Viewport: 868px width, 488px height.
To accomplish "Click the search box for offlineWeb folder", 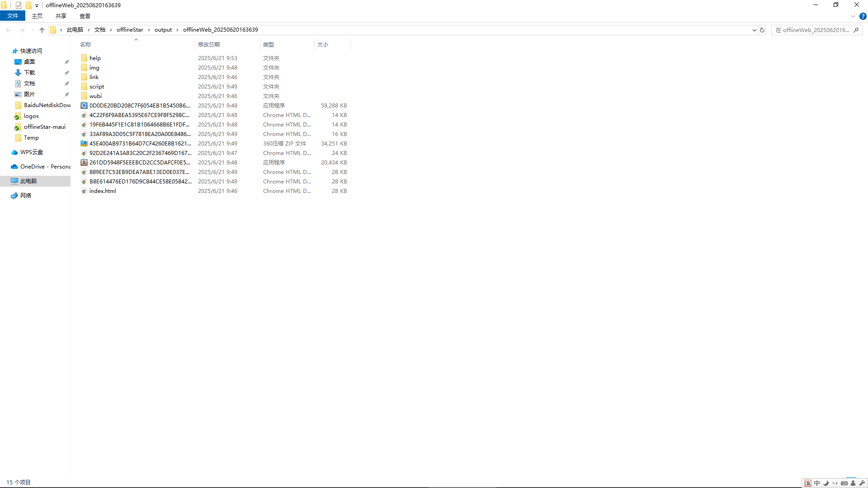I will (814, 30).
